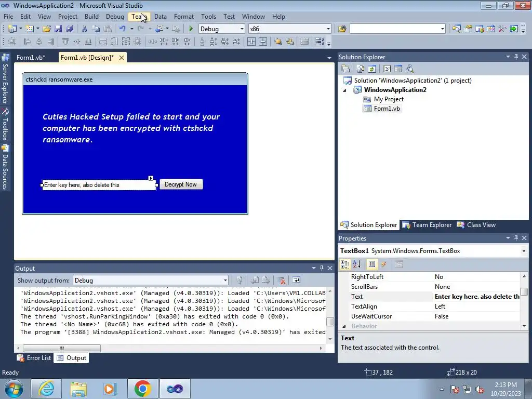Click the TextBox smart tag arrow
The image size is (532, 399).
point(151,178)
